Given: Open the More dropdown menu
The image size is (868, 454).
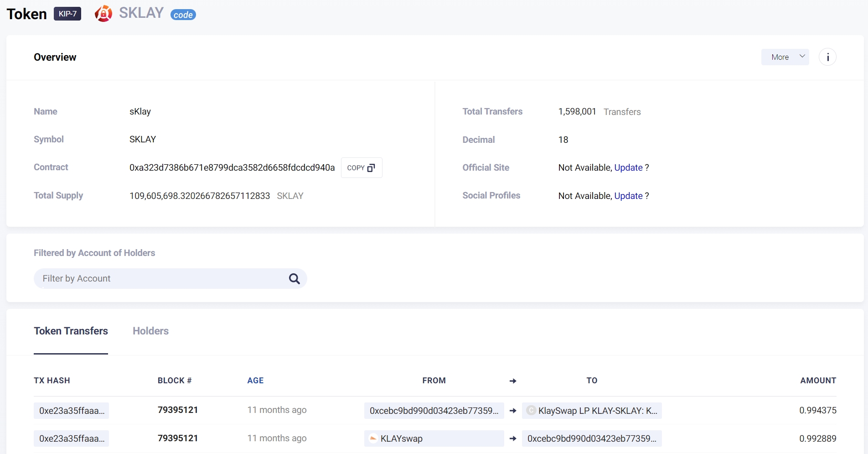Looking at the screenshot, I should pos(785,57).
